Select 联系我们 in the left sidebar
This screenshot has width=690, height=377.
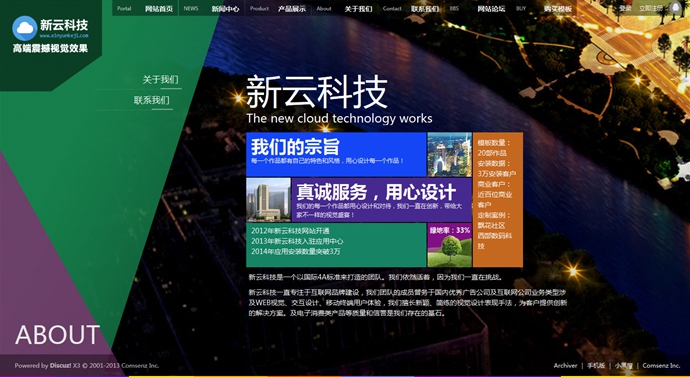coord(151,100)
